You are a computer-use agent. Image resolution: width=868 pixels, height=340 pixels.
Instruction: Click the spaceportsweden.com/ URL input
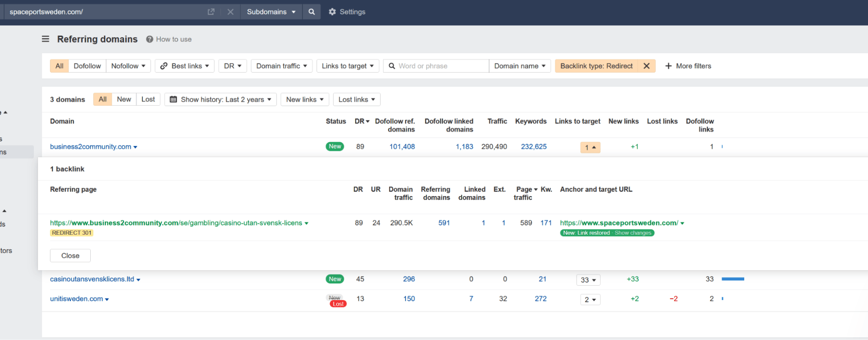[x=104, y=12]
